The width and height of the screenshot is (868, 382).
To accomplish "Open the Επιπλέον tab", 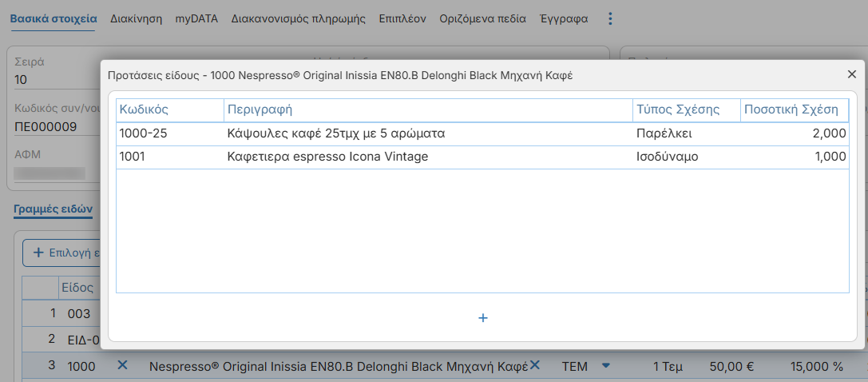I will point(402,19).
